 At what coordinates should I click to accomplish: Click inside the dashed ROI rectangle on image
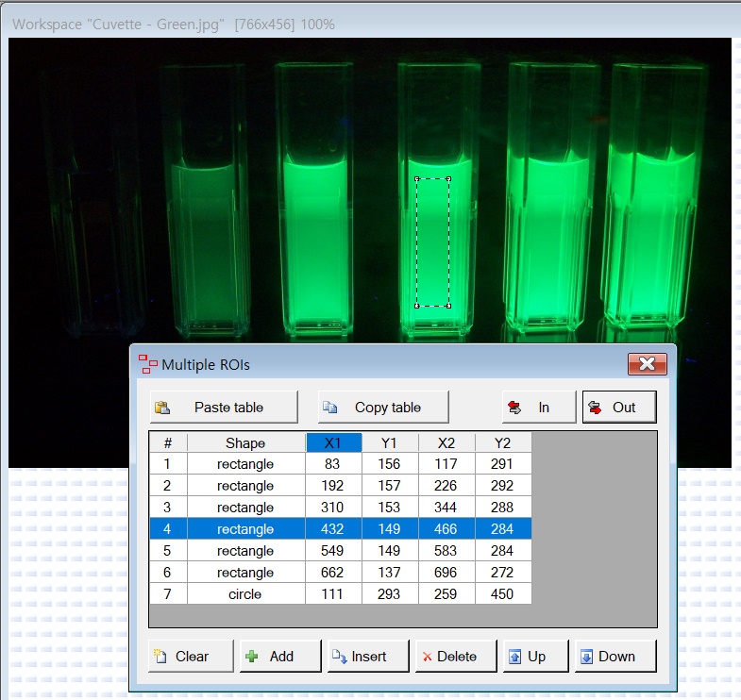point(432,242)
